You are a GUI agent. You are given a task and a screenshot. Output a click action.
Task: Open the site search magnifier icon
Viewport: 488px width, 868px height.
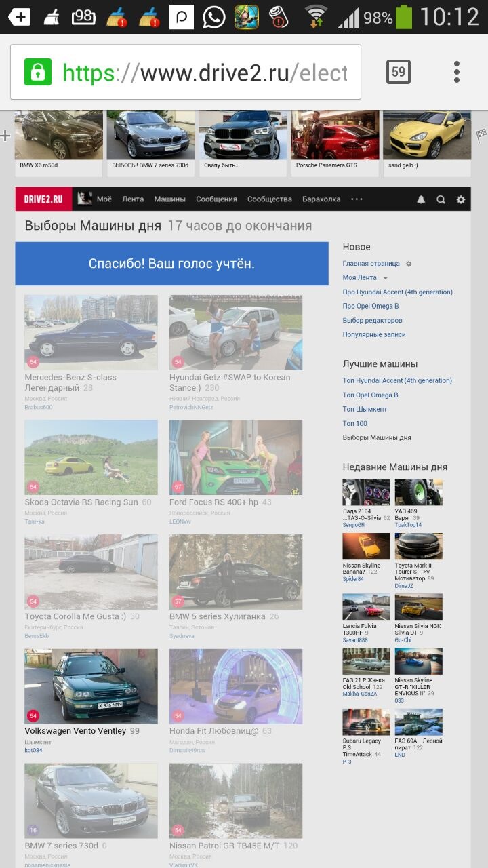coord(441,199)
